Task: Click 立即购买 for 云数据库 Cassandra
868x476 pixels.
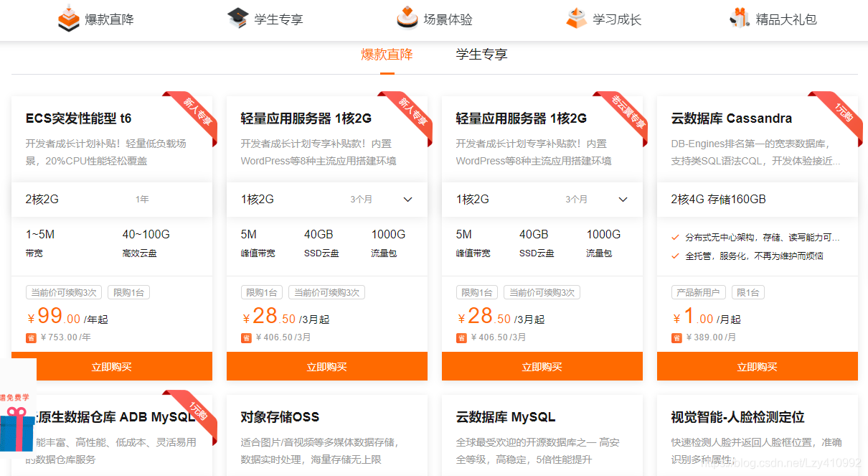Action: (x=758, y=366)
